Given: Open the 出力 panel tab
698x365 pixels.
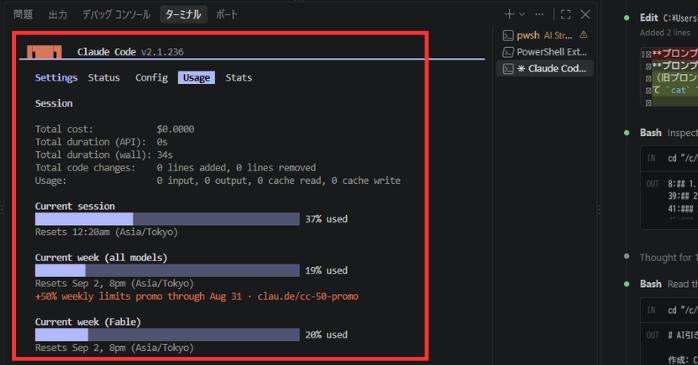Looking at the screenshot, I should pos(58,15).
